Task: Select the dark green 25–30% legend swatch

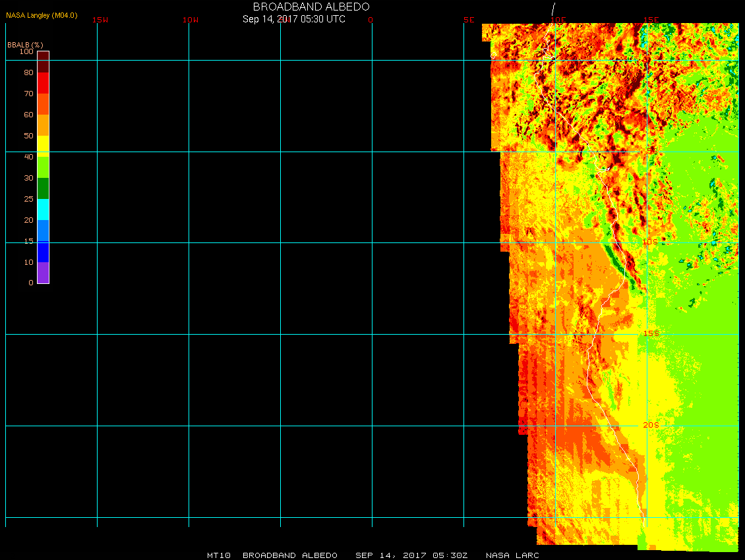Action: click(x=43, y=188)
